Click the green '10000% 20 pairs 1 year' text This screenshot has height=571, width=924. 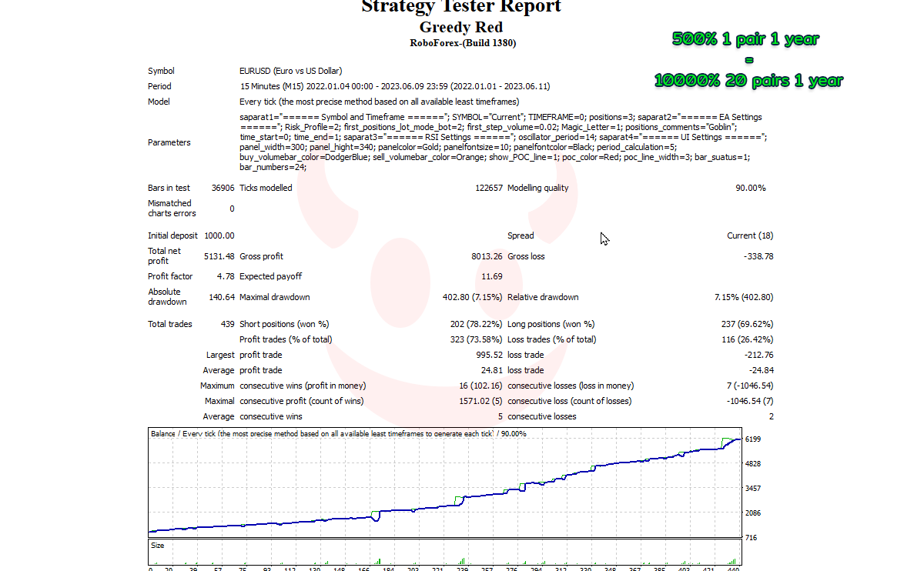tap(748, 80)
